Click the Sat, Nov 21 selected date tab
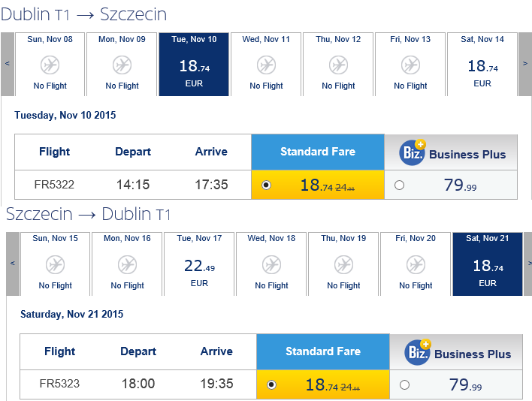532x401 pixels. [x=488, y=264]
